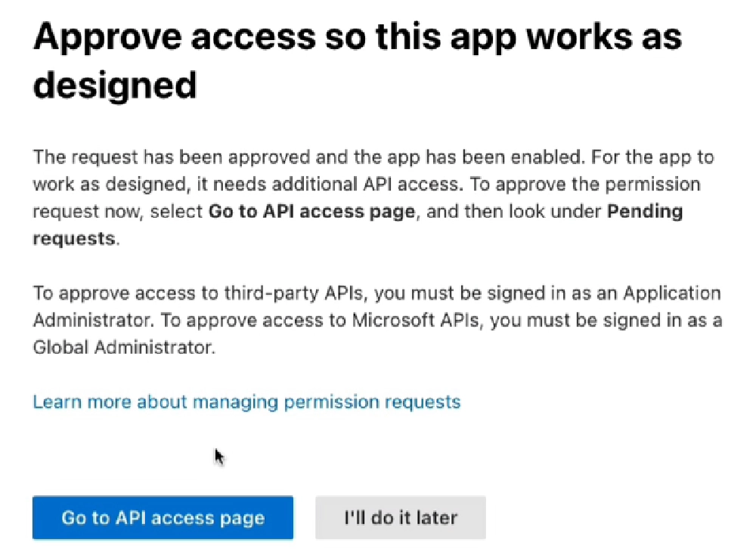Click the Go to API access page button
Viewport: 756px width, 552px height.
click(162, 517)
